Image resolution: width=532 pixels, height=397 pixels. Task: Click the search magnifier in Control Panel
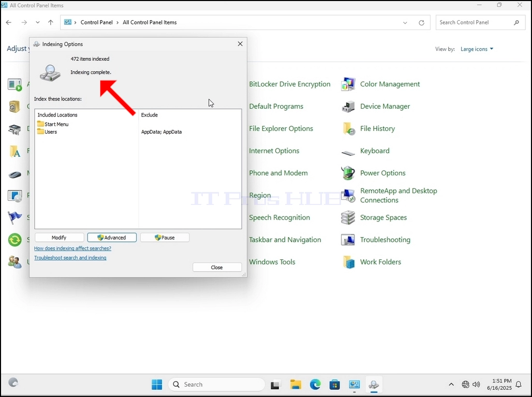(x=516, y=22)
